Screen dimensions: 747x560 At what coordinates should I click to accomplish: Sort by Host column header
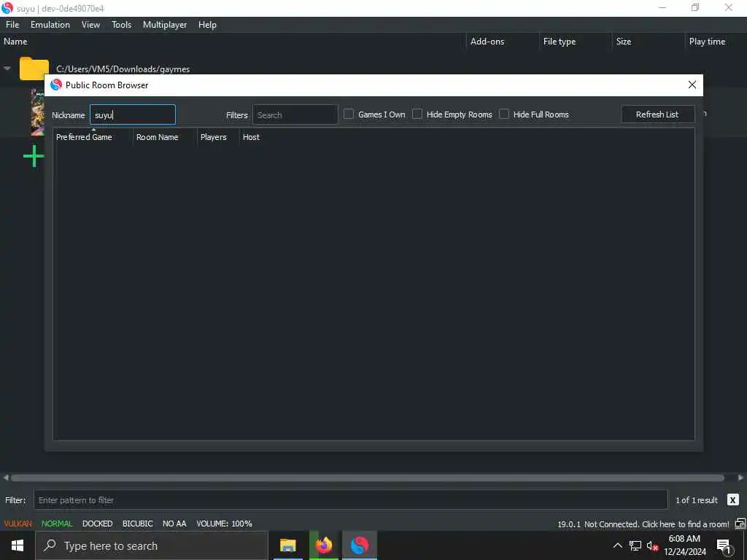(251, 137)
